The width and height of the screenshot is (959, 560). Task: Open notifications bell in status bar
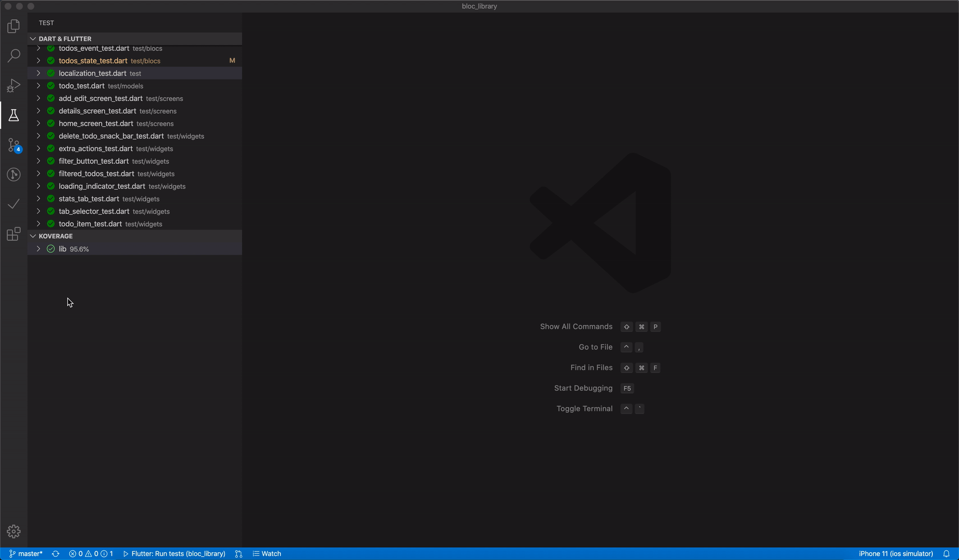tap(946, 554)
